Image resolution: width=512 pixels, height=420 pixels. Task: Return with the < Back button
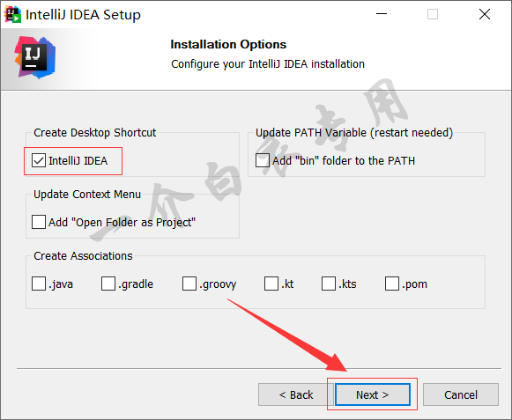click(296, 394)
